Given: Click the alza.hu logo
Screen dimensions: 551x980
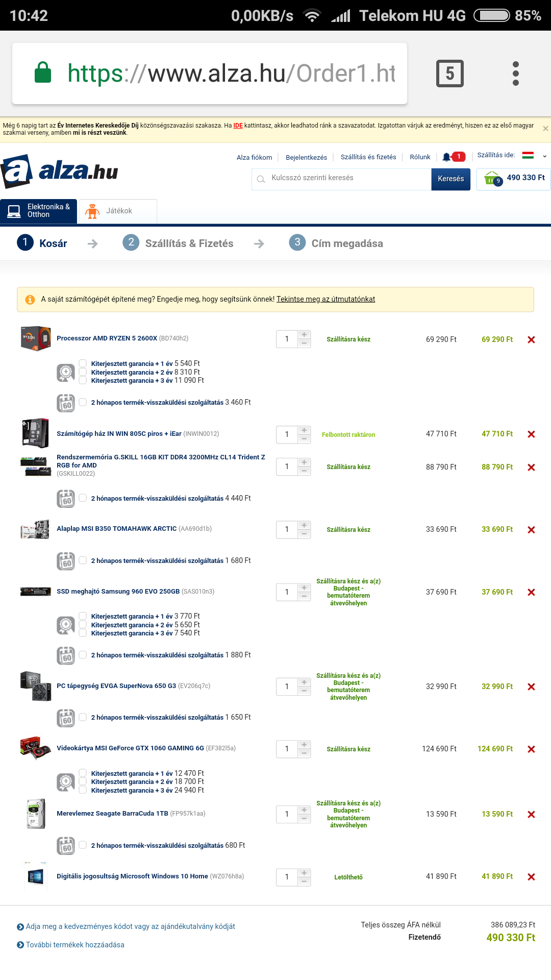Looking at the screenshot, I should (60, 171).
